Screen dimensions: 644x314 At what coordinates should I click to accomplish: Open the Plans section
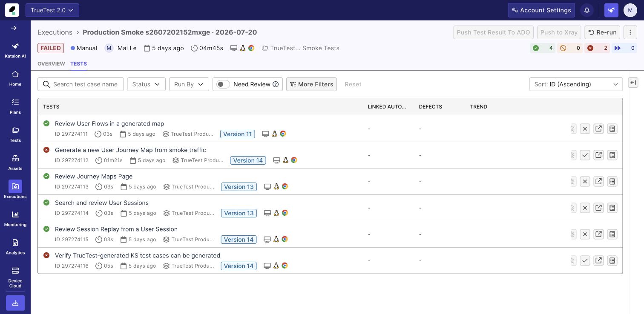(15, 106)
